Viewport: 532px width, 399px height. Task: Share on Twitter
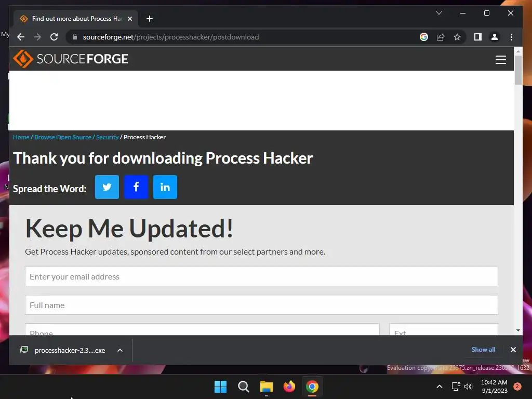click(x=107, y=187)
